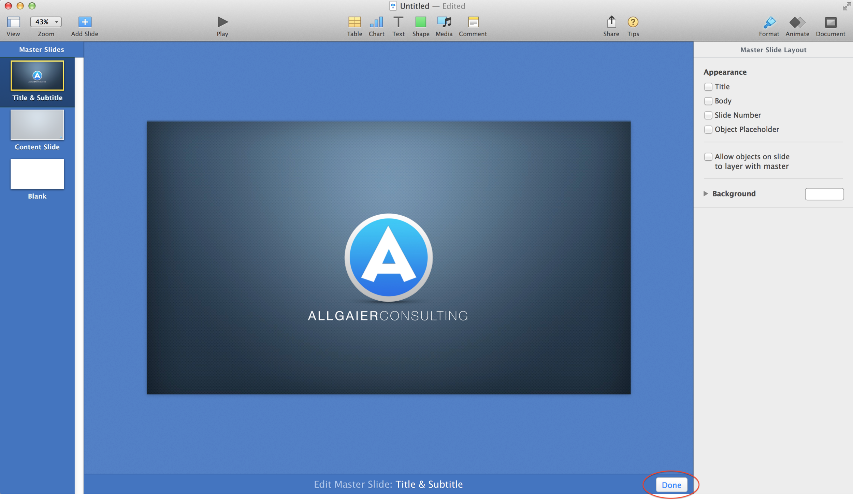
Task: Enable the Title checkbox
Action: 708,87
